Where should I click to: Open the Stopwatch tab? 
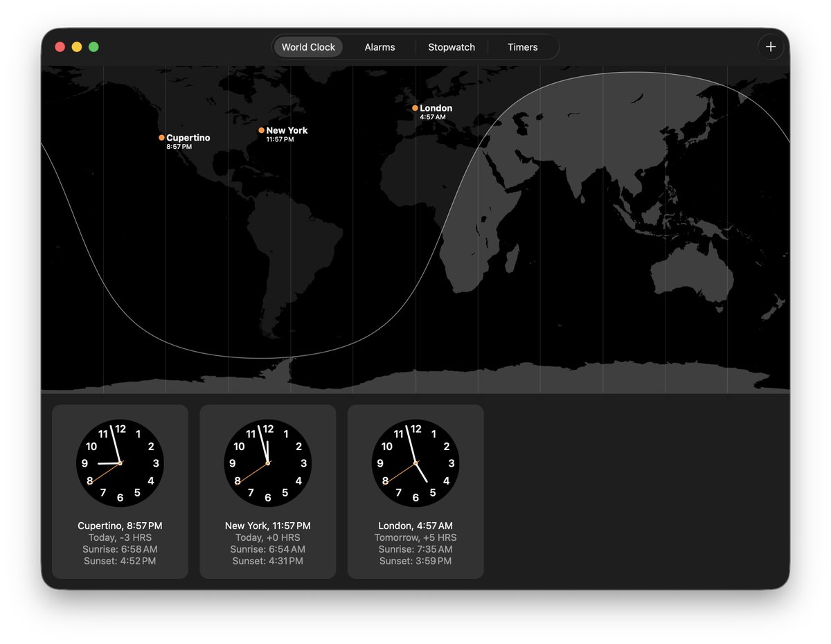[452, 47]
